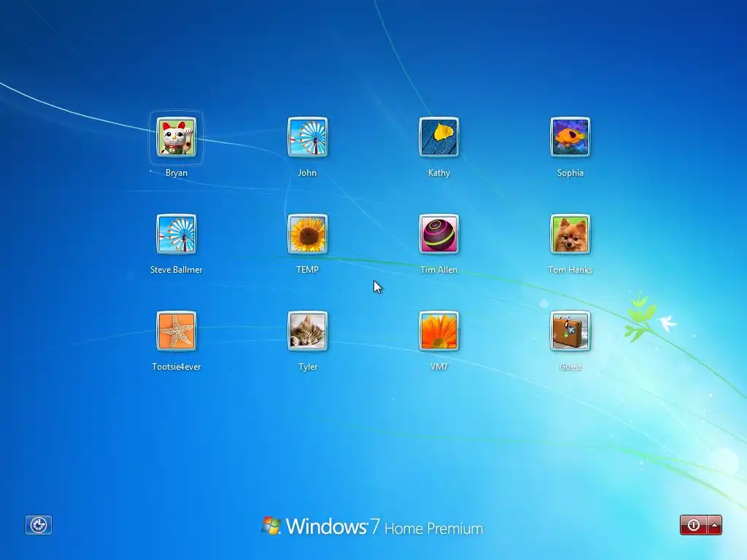
Task: Click the Sophia user name label
Action: pos(570,174)
